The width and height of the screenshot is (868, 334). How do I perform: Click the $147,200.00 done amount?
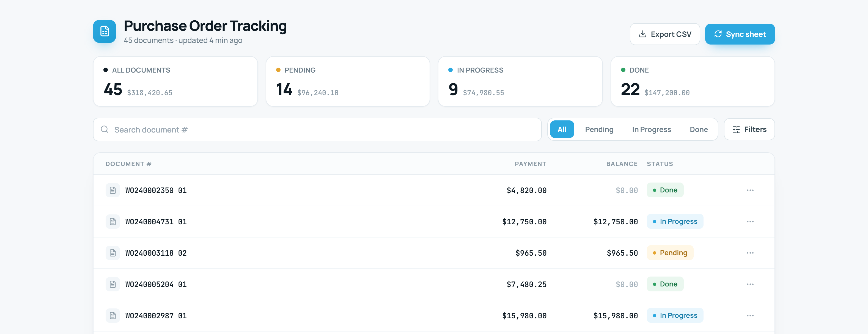click(667, 93)
